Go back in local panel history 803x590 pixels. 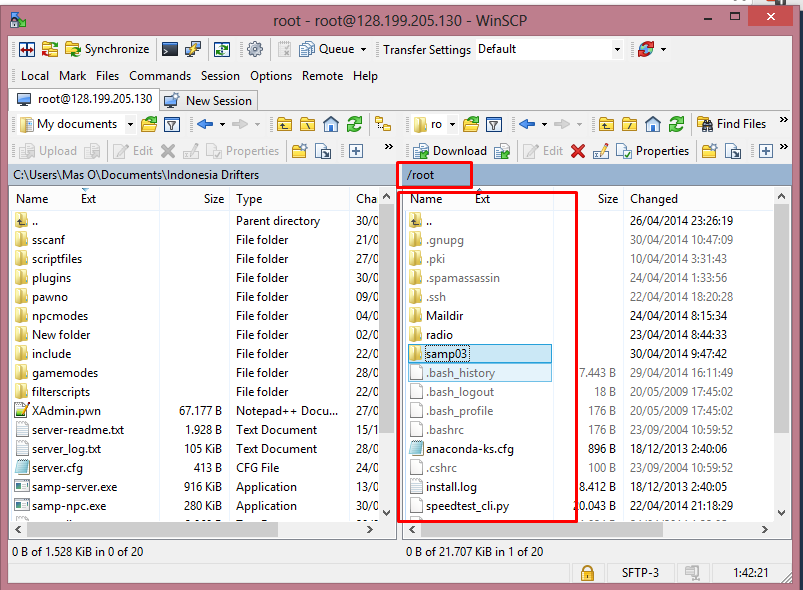click(x=205, y=124)
